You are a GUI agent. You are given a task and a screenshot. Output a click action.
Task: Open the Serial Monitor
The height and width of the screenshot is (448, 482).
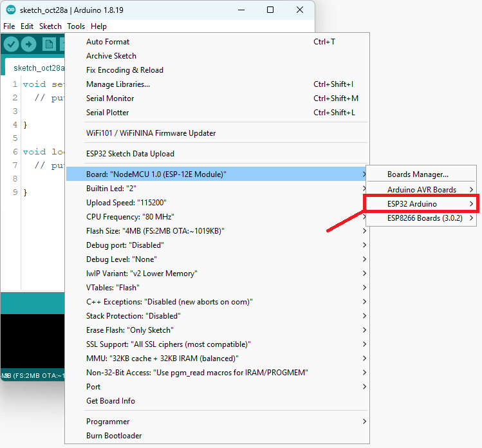(x=217, y=98)
